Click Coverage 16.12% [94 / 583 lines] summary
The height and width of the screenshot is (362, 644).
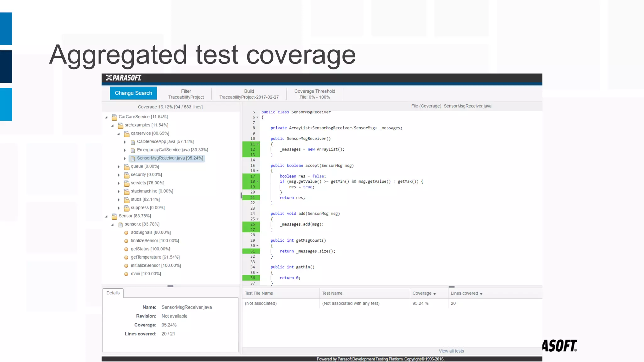coord(170,107)
